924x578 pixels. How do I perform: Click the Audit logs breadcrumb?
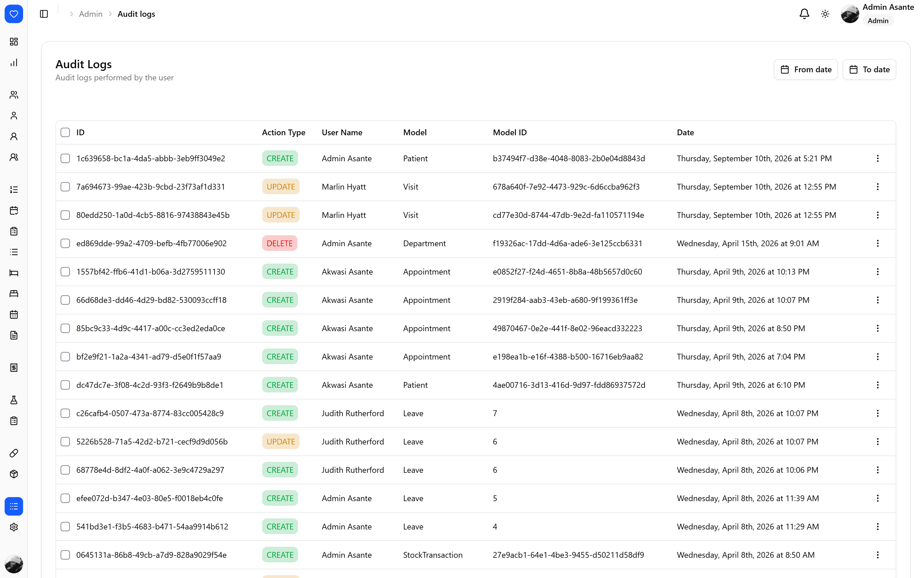(136, 14)
